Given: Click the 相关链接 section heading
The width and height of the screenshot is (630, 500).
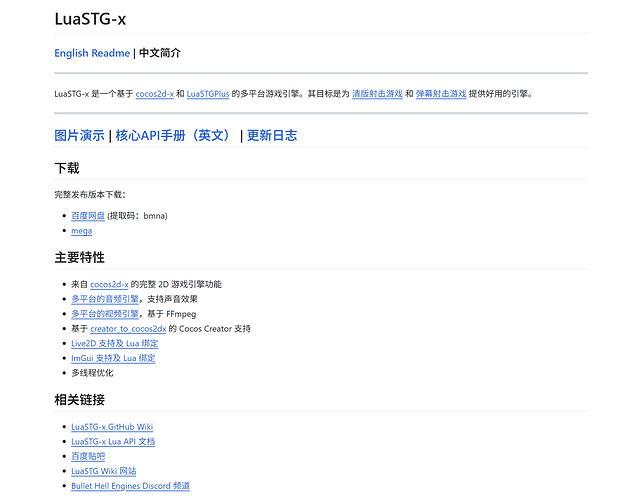Looking at the screenshot, I should pos(79,400).
